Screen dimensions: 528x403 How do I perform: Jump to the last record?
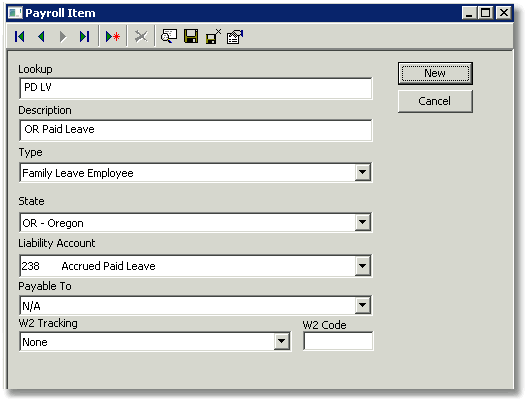pyautogui.click(x=85, y=36)
